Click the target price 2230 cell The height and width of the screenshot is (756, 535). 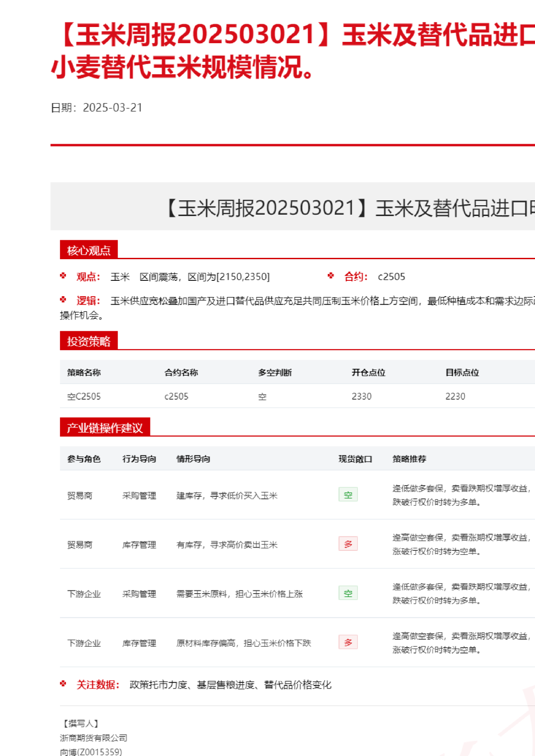455,396
